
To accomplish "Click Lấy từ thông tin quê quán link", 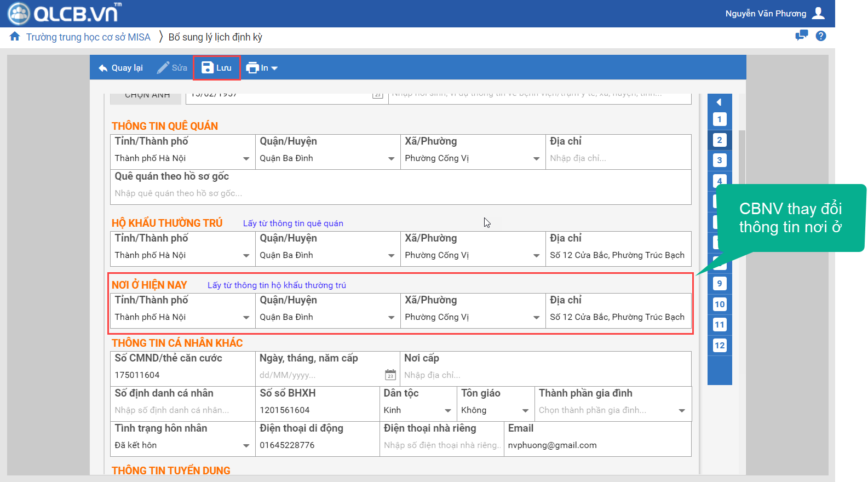I will coord(293,223).
